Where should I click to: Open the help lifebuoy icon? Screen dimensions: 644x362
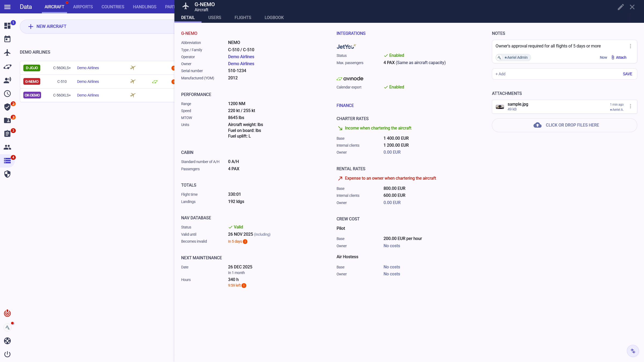[x=8, y=341]
